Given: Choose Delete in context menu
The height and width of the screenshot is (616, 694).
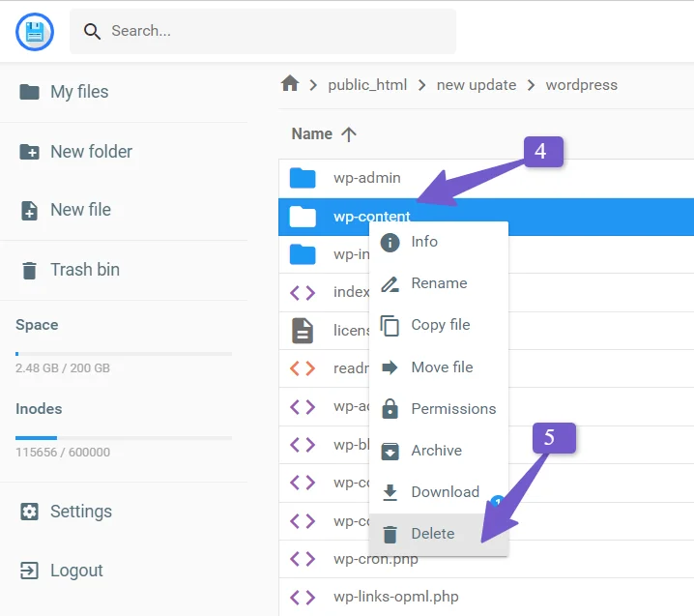Looking at the screenshot, I should [439, 534].
